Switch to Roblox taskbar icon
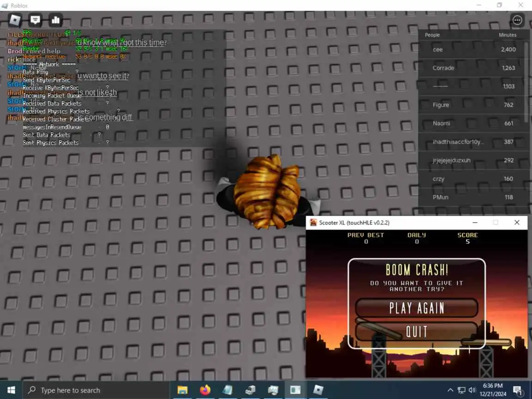Screen dimensions: 532x399 click(318, 390)
